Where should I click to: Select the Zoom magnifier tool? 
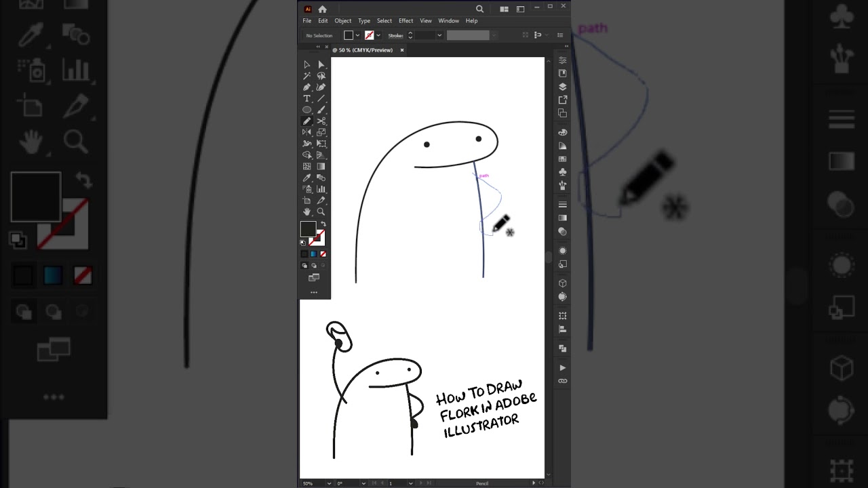point(321,211)
